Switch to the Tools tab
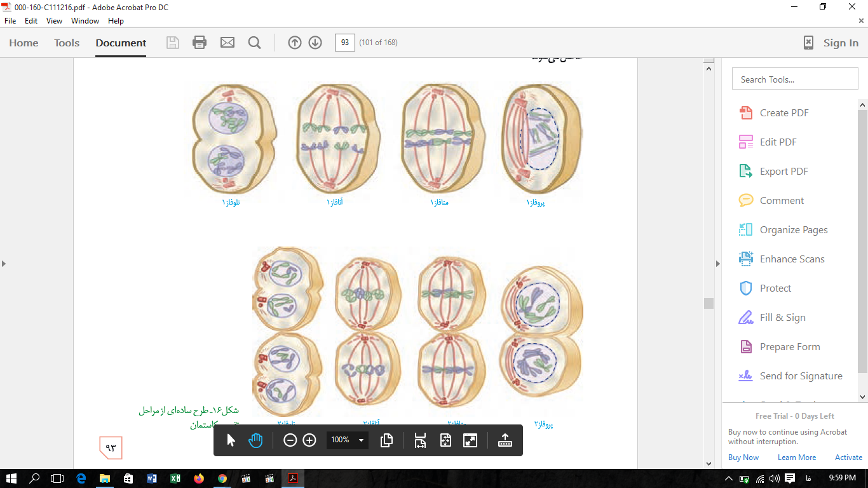868x488 pixels. point(67,43)
